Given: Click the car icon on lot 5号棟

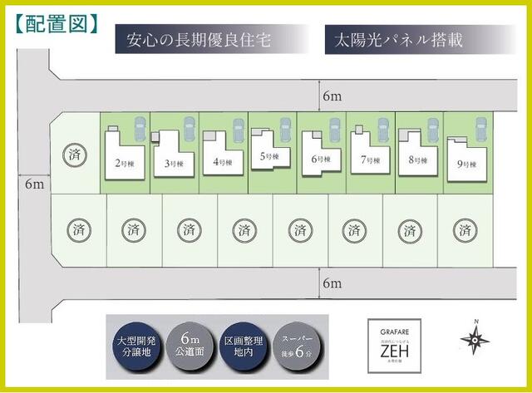Looking at the screenshot, I should (286, 130).
